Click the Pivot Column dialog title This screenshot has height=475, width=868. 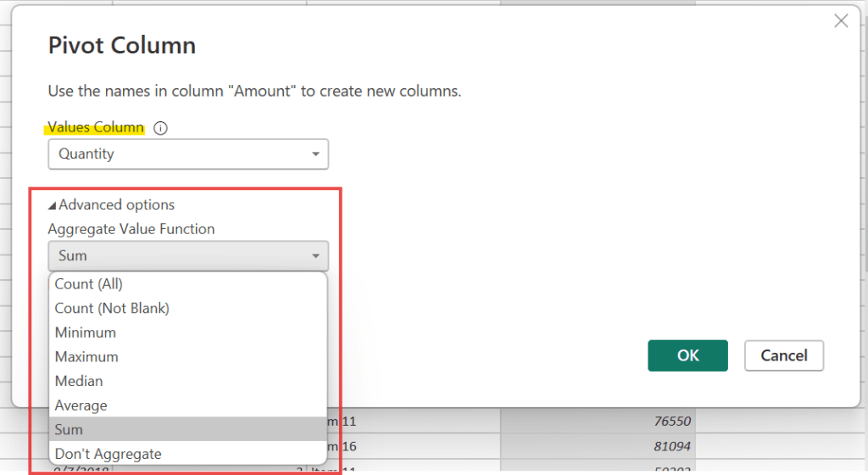[x=122, y=46]
